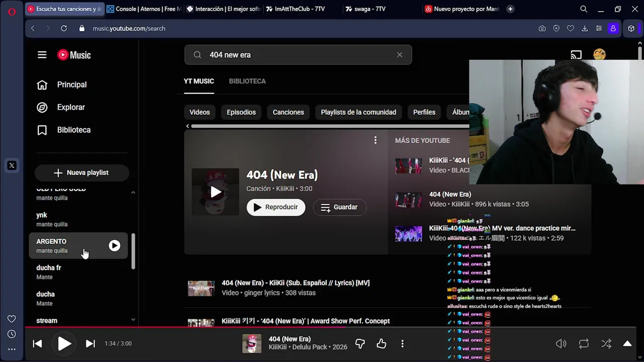This screenshot has width=644, height=362.
Task: Like the current song
Action: pos(381,344)
